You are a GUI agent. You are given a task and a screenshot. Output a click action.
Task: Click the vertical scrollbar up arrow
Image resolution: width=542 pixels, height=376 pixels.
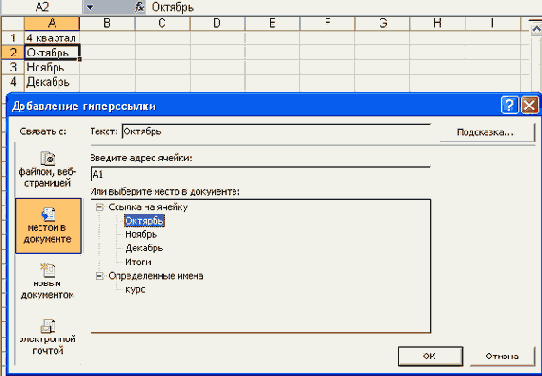(x=535, y=28)
